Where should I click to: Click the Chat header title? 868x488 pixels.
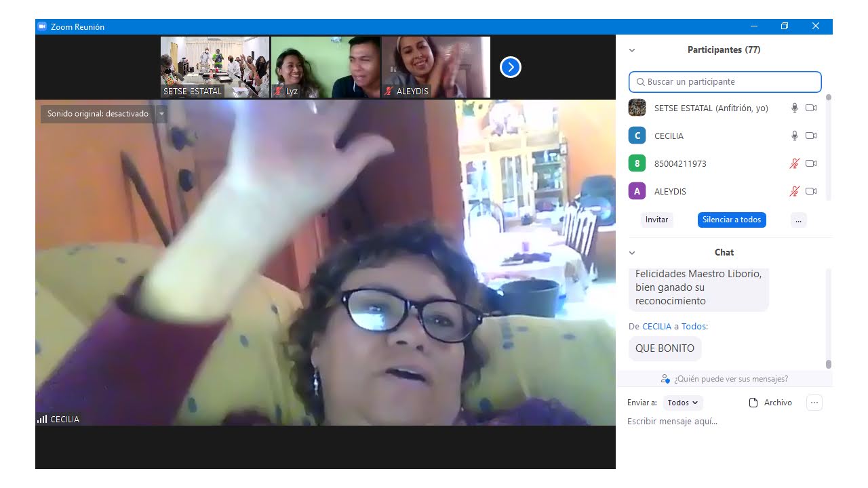click(x=724, y=253)
